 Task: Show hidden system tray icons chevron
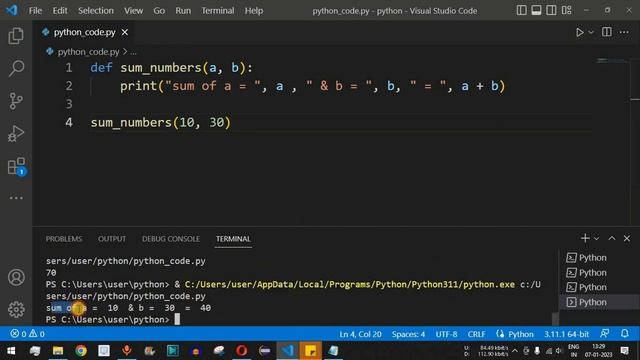pyautogui.click(x=515, y=351)
